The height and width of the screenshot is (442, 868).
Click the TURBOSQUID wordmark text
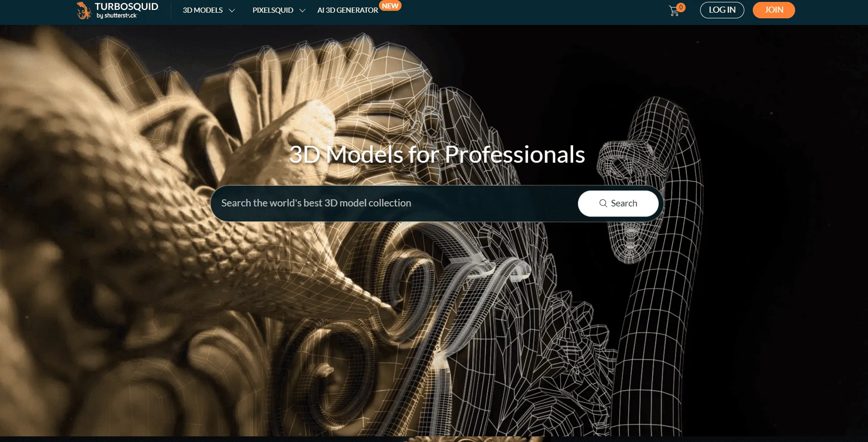click(126, 7)
